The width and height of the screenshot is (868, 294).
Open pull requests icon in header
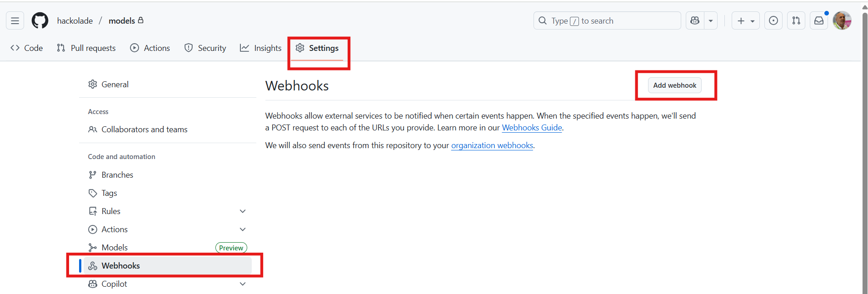(796, 21)
